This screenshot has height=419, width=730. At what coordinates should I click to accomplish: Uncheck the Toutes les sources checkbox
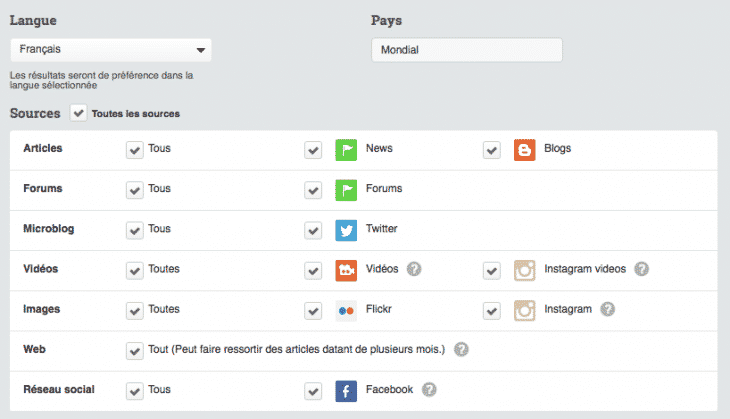(78, 114)
